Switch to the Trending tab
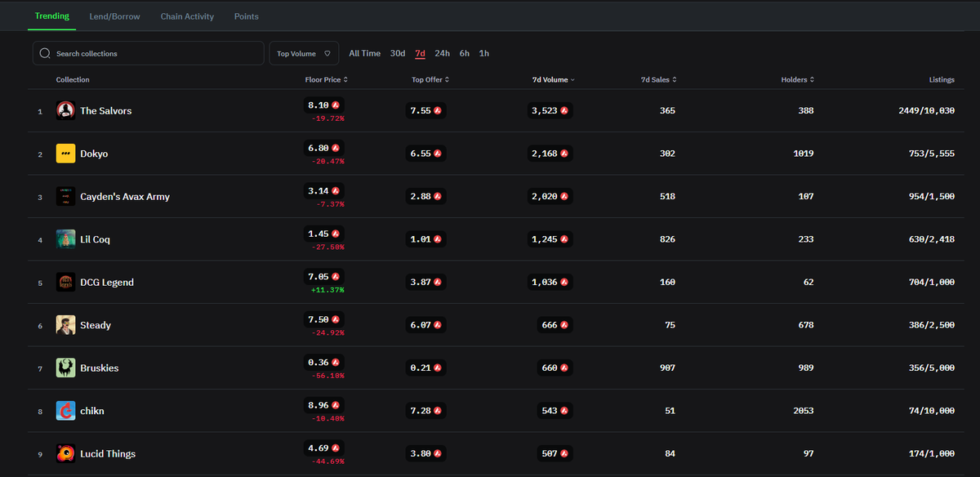 click(52, 16)
